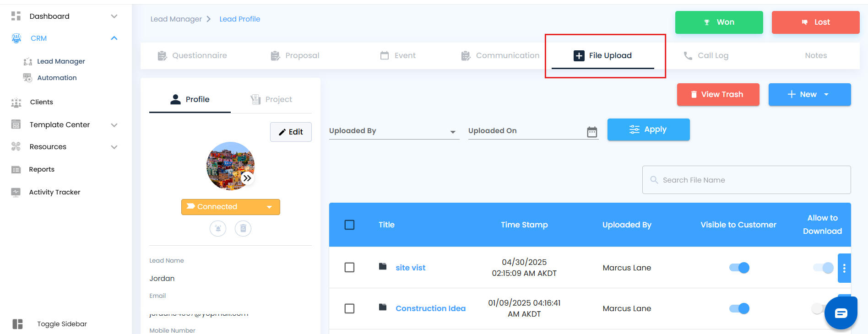Toggle Allow to Download slider for site vist
The height and width of the screenshot is (334, 868).
(823, 268)
